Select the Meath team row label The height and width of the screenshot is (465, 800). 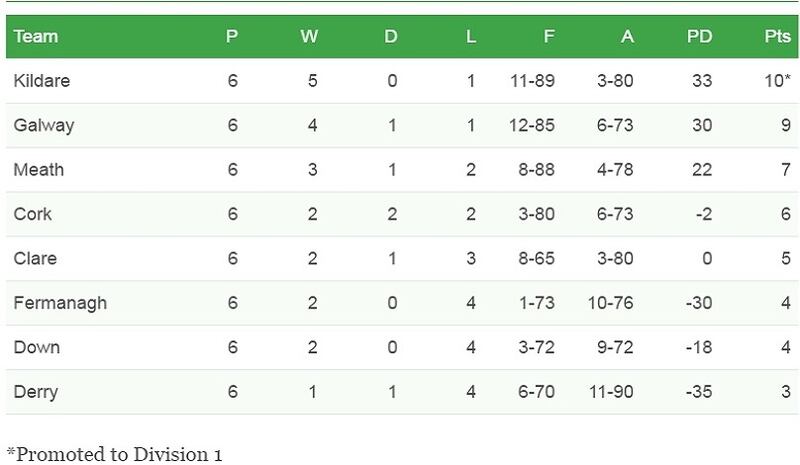tap(39, 170)
